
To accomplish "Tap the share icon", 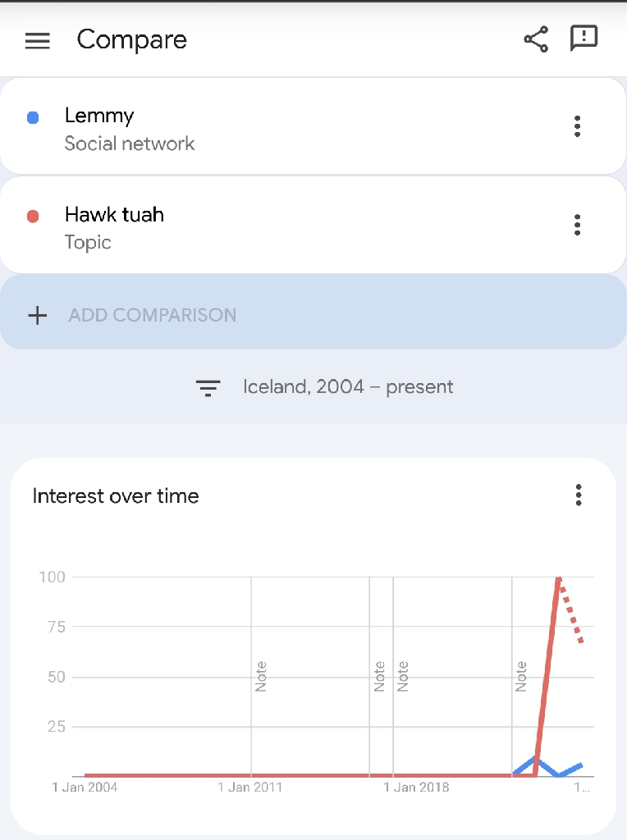I will 536,39.
